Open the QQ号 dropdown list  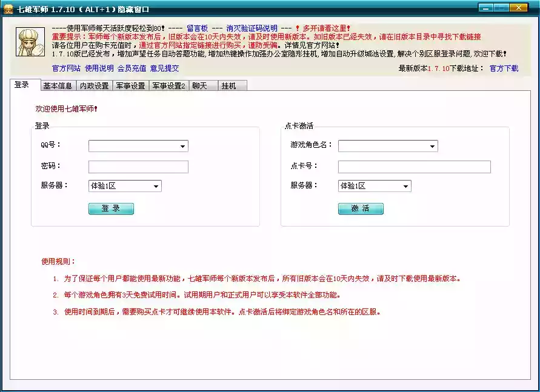click(x=183, y=145)
